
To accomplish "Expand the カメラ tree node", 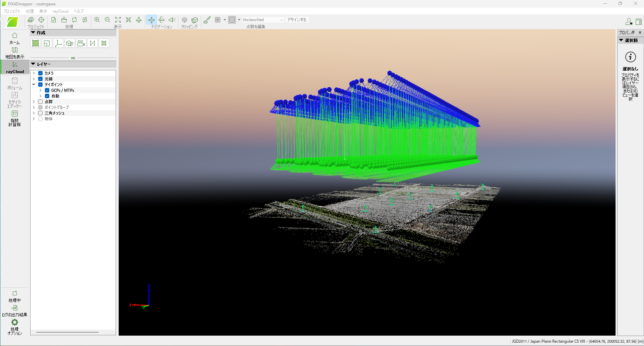I will pyautogui.click(x=34, y=73).
